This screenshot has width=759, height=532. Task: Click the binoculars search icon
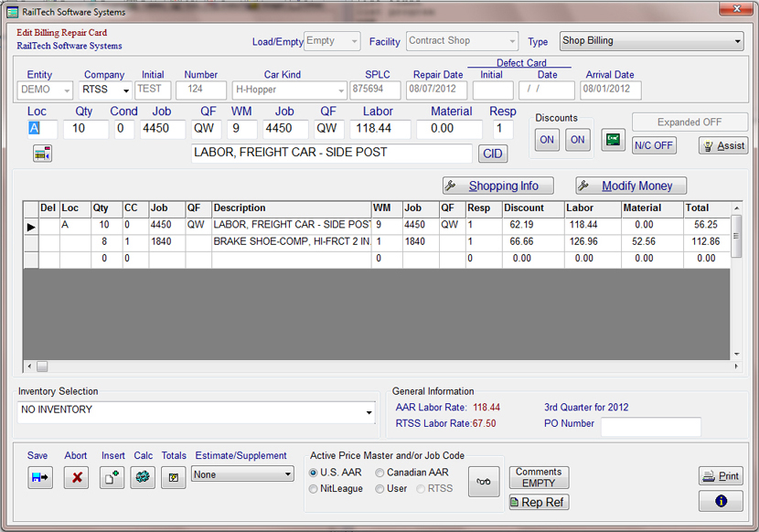[484, 481]
